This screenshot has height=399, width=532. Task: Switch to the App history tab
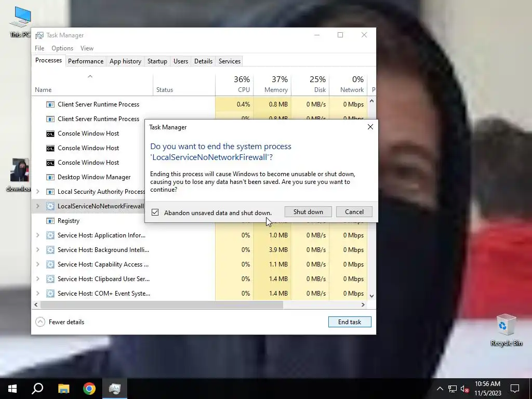pos(125,61)
